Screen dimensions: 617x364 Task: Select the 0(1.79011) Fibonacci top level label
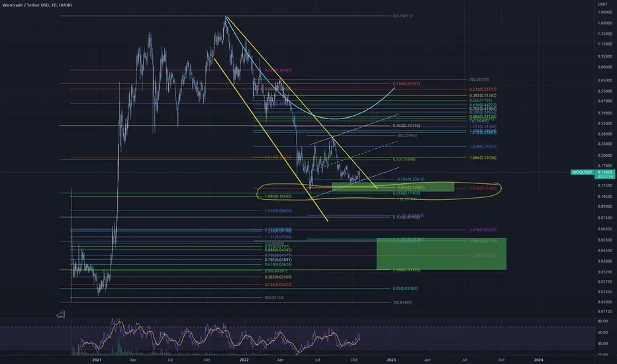click(403, 16)
